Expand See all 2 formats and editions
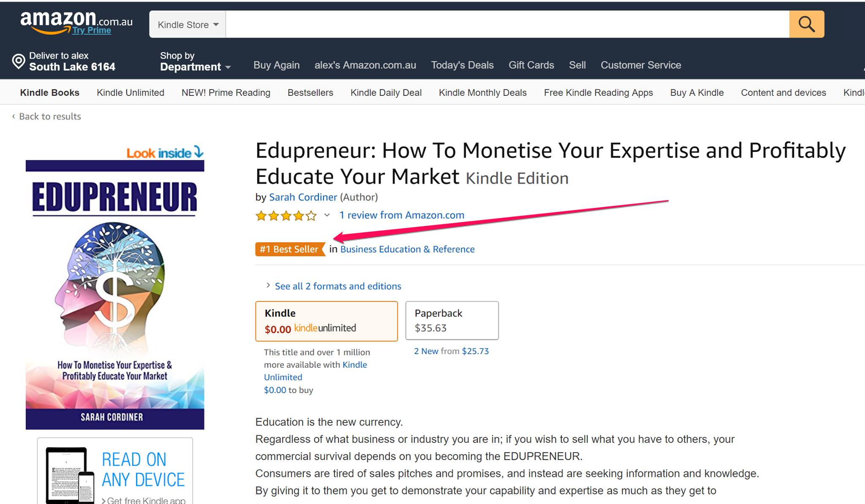 click(x=337, y=286)
